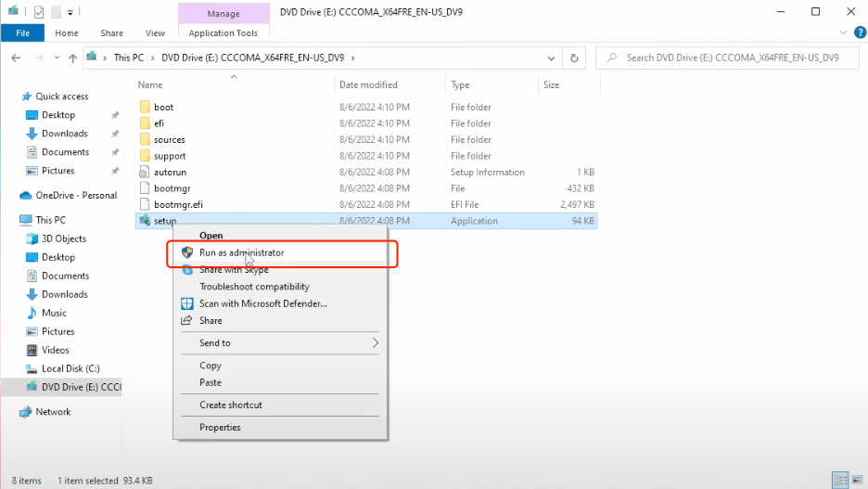This screenshot has height=489, width=868.
Task: Choose Run as administrator
Action: click(241, 252)
